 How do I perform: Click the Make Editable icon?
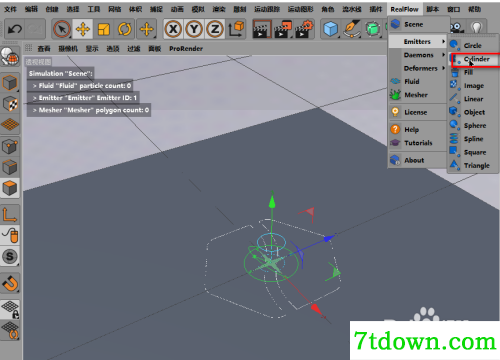(10, 57)
